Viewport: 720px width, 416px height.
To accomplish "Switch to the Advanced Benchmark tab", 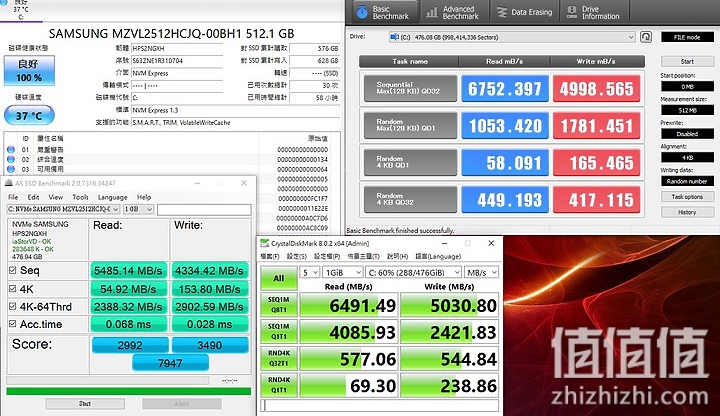I will tap(453, 12).
